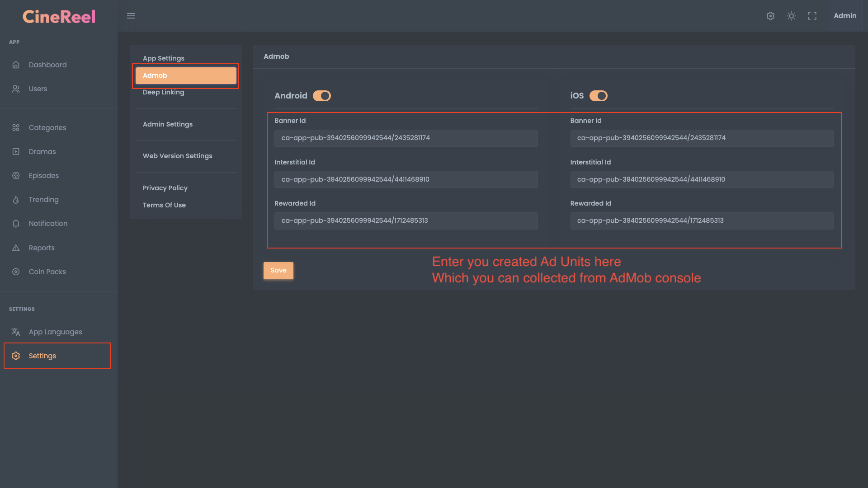Open the Trending flame icon
The width and height of the screenshot is (868, 488).
tap(16, 200)
